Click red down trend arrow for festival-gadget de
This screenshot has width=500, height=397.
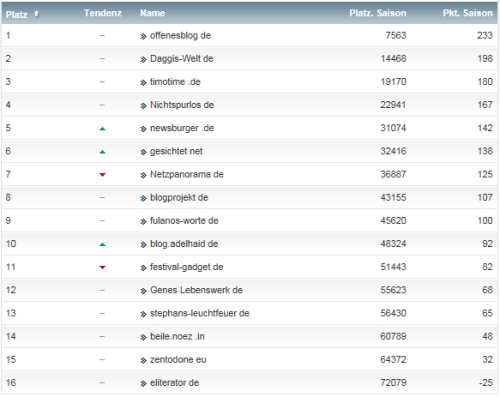click(102, 267)
